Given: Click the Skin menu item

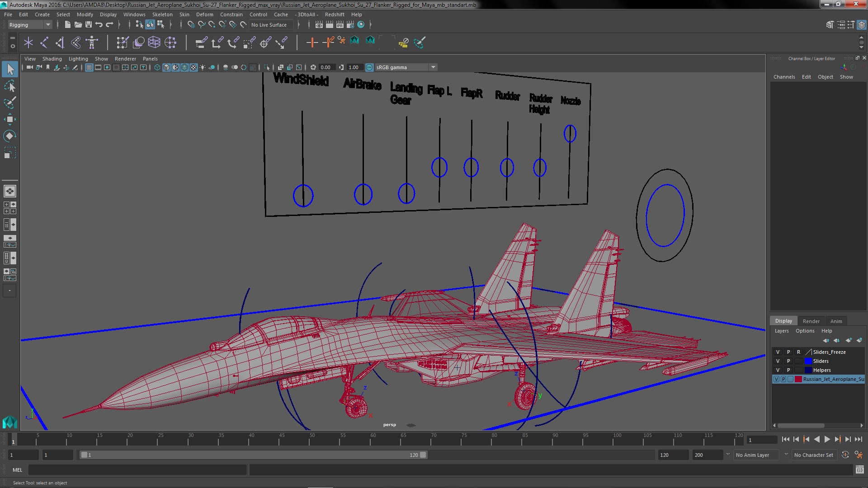Looking at the screenshot, I should tap(184, 14).
